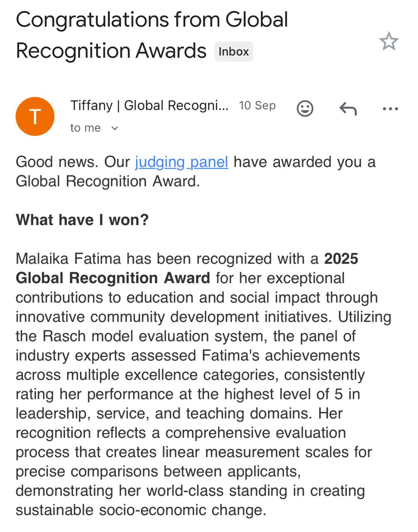Click the 'What have I won?' heading

(x=82, y=219)
